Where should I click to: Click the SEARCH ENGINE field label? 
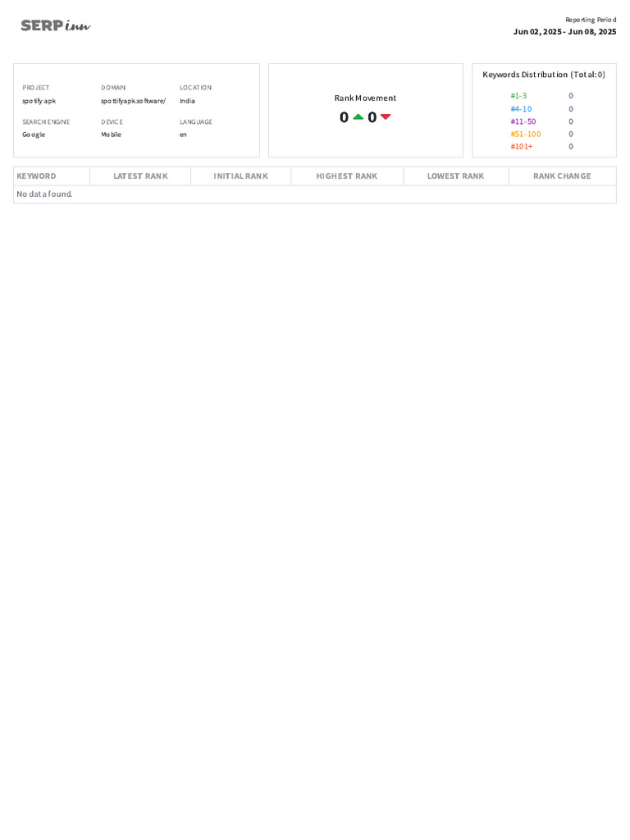[x=46, y=121]
